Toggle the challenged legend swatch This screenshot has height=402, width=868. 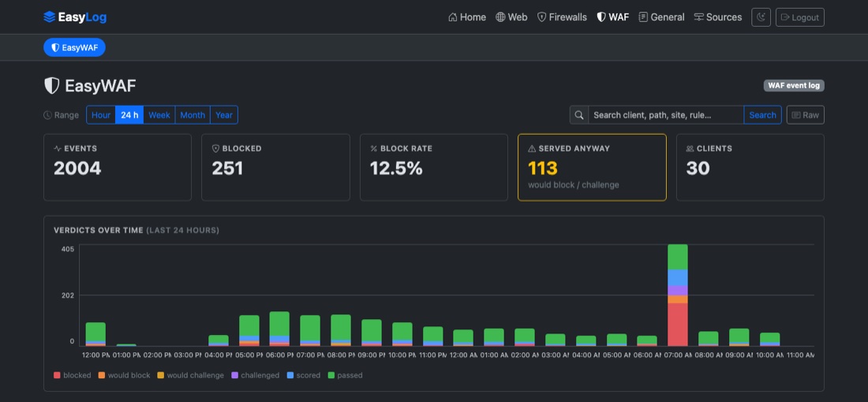click(x=234, y=375)
